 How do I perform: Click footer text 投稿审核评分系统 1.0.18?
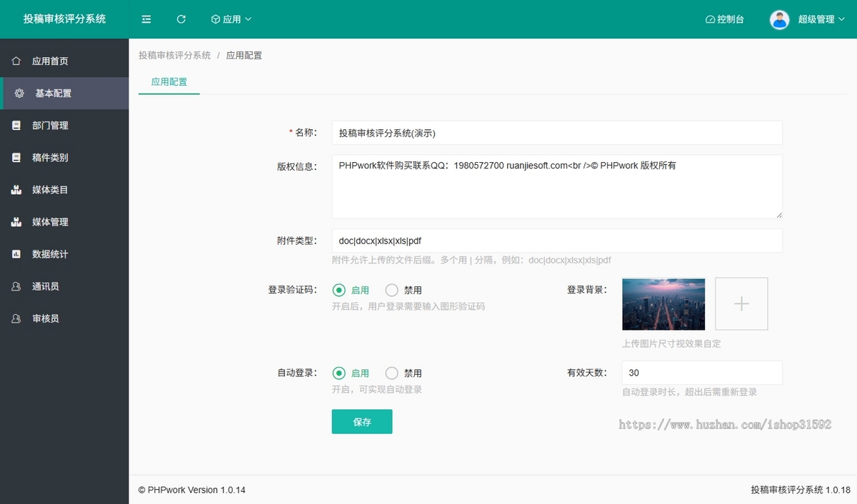tap(801, 490)
